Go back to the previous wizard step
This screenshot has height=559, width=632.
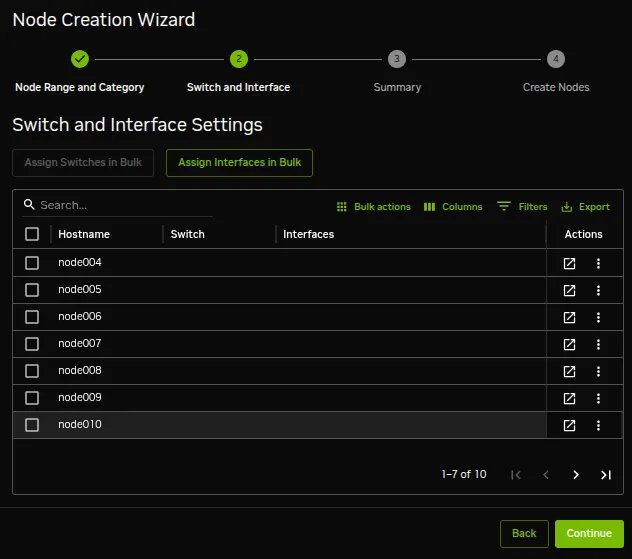click(524, 534)
